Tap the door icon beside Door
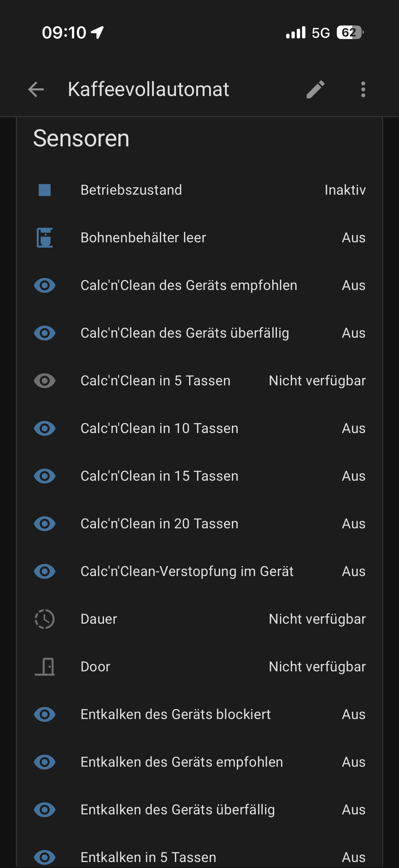Screen dimensions: 399x868 [x=44, y=666]
